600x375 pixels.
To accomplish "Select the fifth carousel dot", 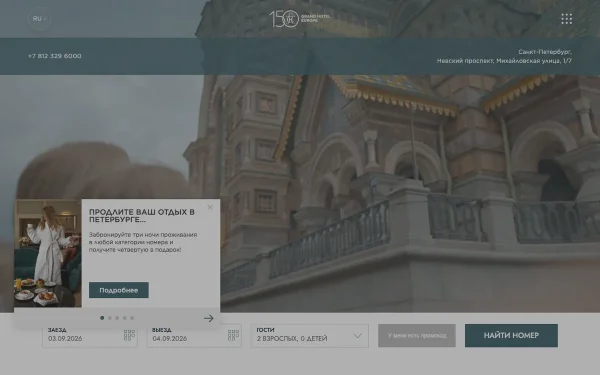I will [x=132, y=318].
